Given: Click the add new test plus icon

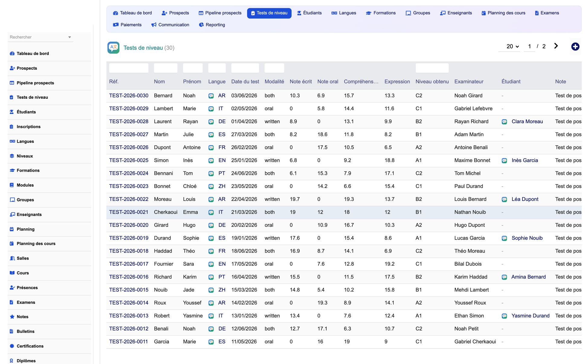Looking at the screenshot, I should click(x=575, y=47).
